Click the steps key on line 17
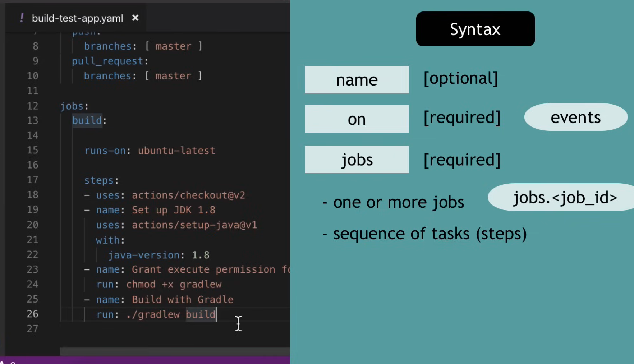The image size is (634, 364). [x=99, y=180]
